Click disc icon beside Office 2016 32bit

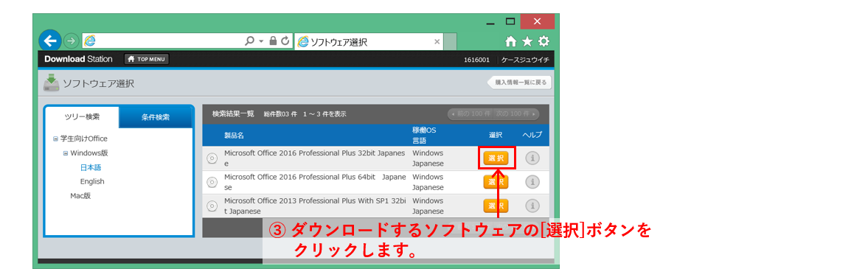(x=212, y=158)
